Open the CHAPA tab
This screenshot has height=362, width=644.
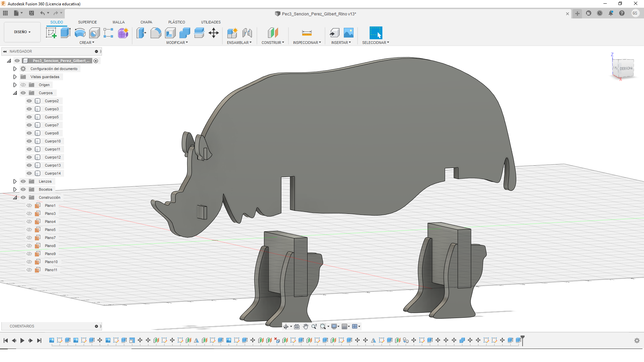pyautogui.click(x=146, y=22)
